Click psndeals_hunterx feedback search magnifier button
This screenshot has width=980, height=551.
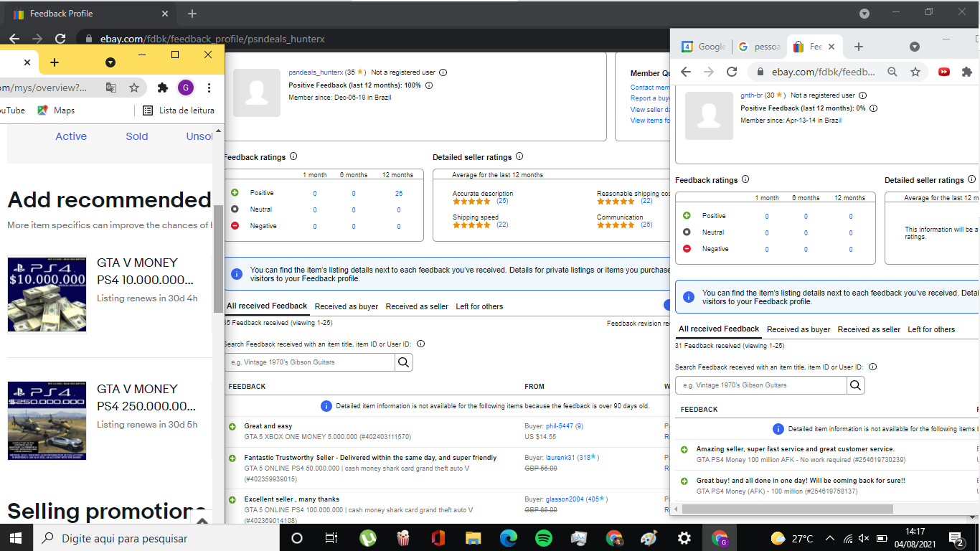pyautogui.click(x=404, y=362)
